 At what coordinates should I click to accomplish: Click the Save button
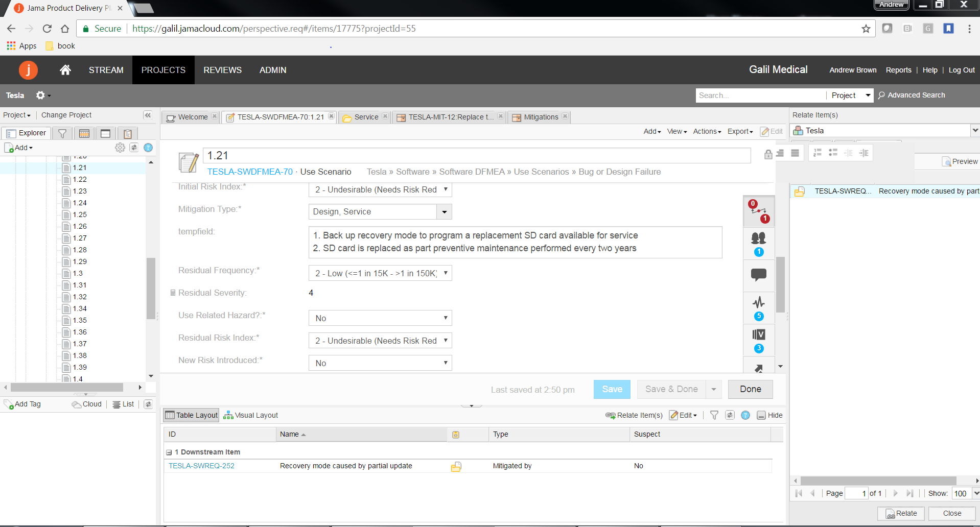pos(612,389)
